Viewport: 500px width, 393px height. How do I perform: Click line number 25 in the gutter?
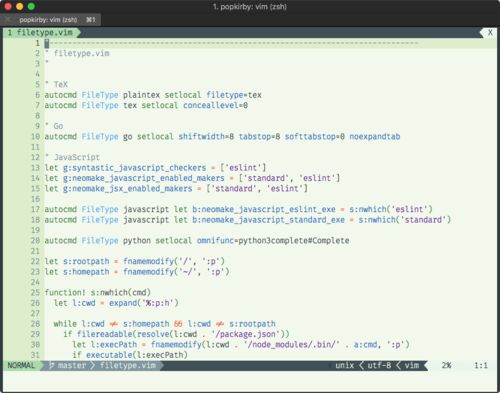point(35,293)
